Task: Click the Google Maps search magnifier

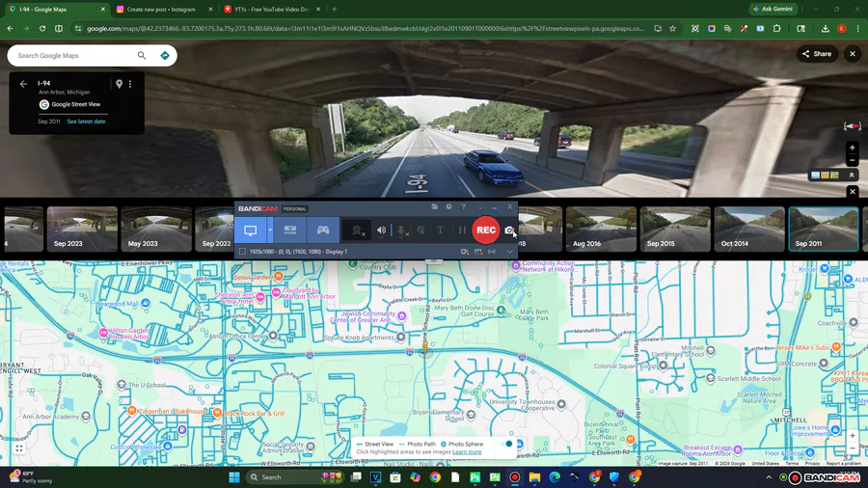Action: (x=142, y=55)
